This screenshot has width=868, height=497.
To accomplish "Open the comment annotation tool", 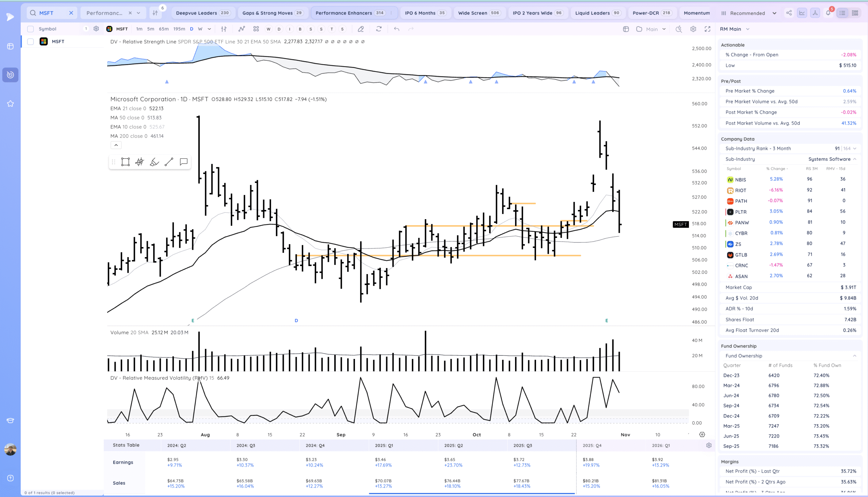I will (183, 162).
